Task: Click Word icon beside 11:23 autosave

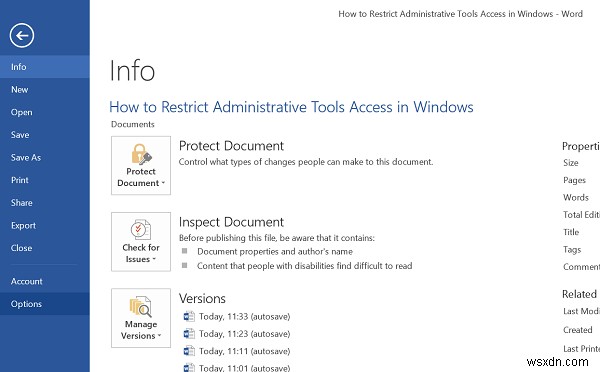Action: tap(189, 334)
